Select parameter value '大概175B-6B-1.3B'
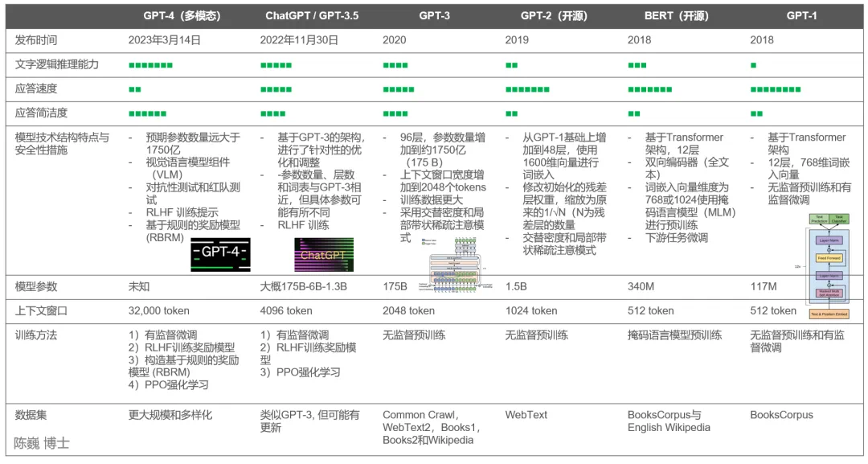Image resolution: width=868 pixels, height=464 pixels. tap(303, 287)
